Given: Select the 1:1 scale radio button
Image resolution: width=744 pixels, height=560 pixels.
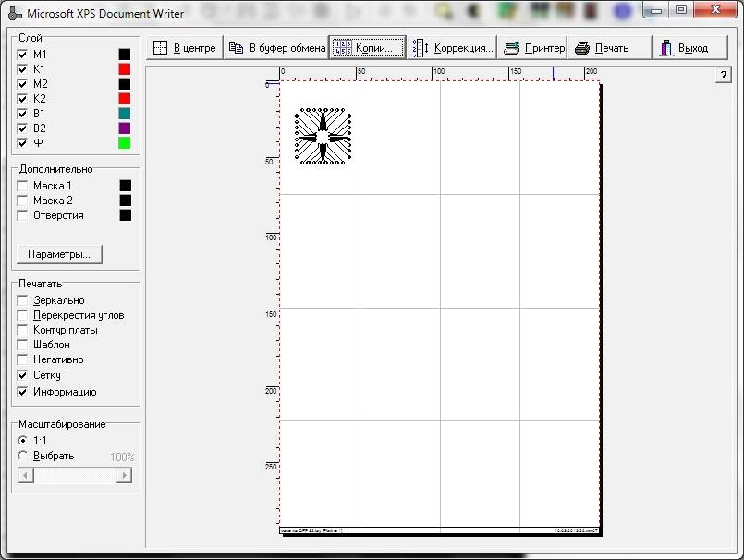Looking at the screenshot, I should click(x=23, y=441).
